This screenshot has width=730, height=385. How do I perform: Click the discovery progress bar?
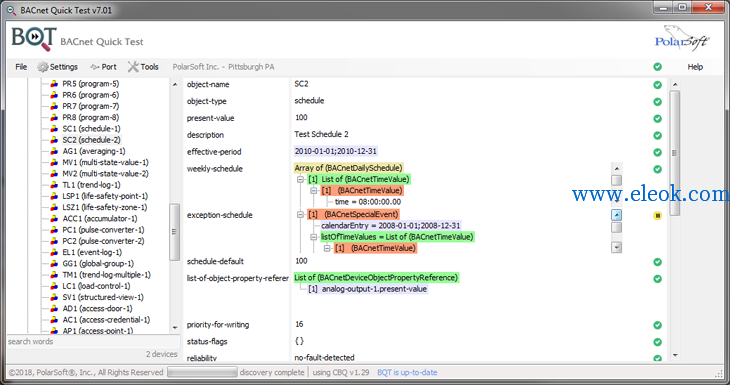[202, 372]
